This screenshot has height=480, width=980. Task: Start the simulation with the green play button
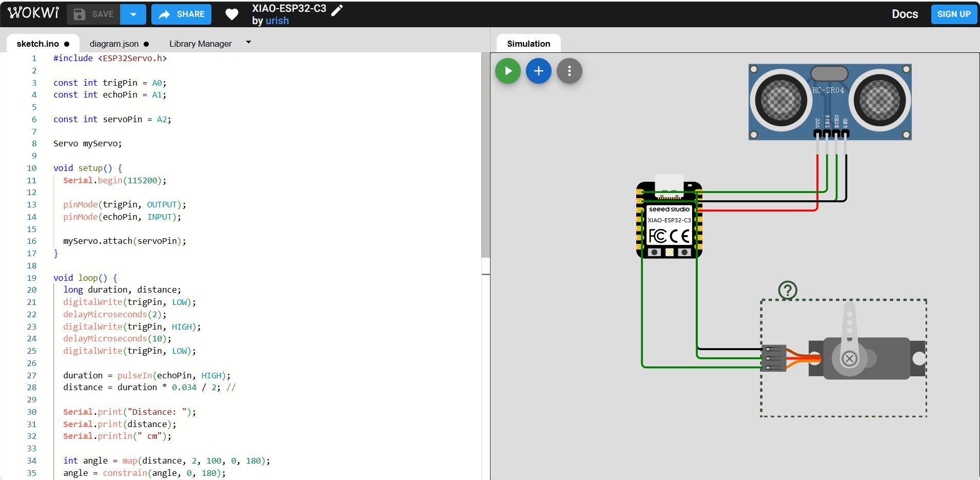pos(507,71)
